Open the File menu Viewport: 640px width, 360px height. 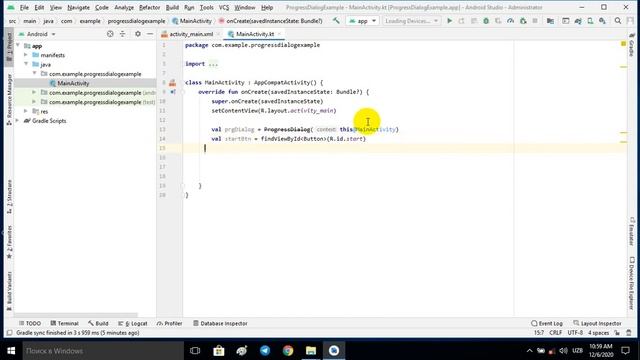click(24, 7)
